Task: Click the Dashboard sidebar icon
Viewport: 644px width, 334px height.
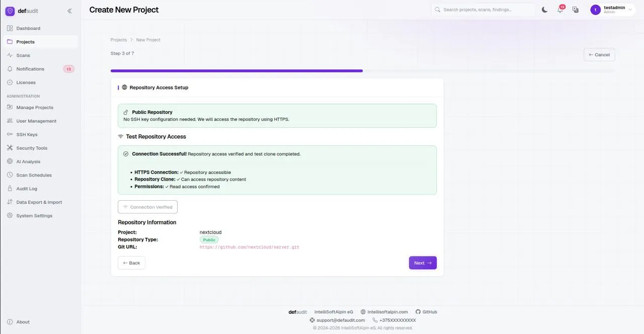Action: click(10, 28)
